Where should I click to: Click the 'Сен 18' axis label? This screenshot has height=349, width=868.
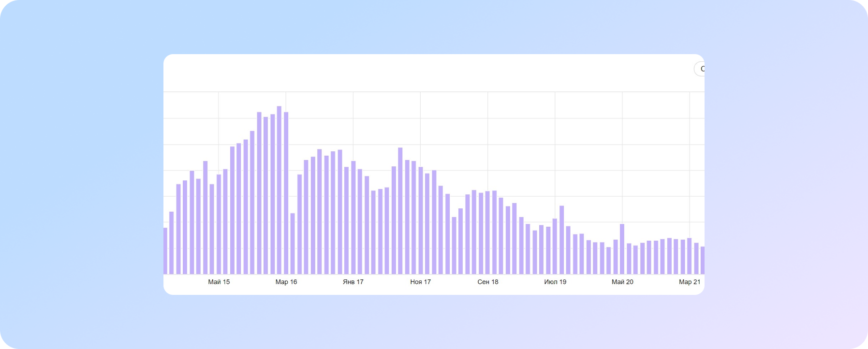pyautogui.click(x=488, y=282)
